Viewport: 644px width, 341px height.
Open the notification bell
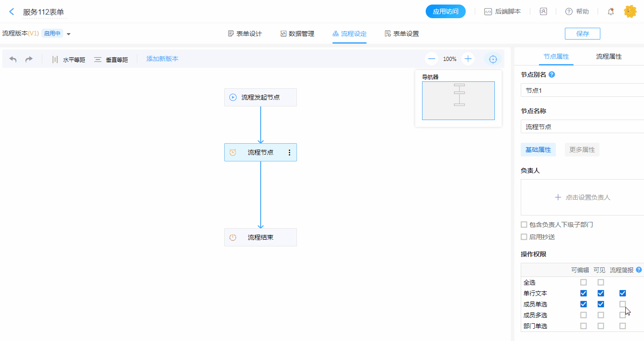pos(611,12)
